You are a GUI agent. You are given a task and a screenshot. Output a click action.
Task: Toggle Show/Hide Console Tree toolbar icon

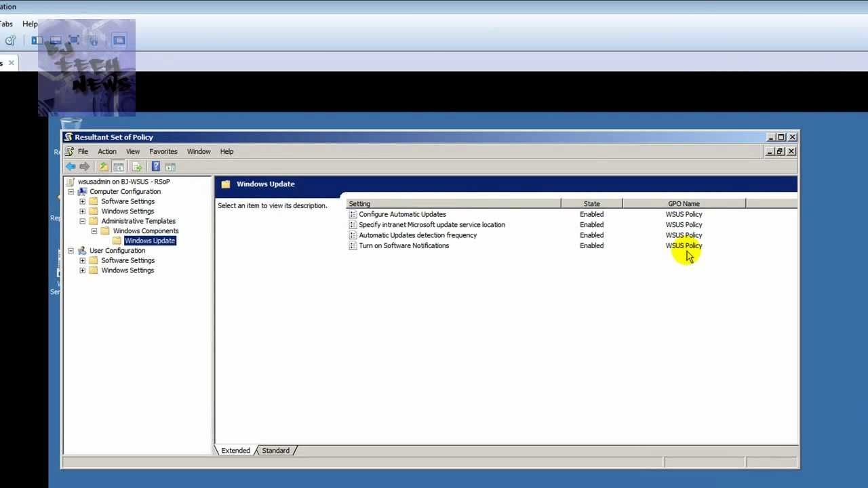click(119, 166)
